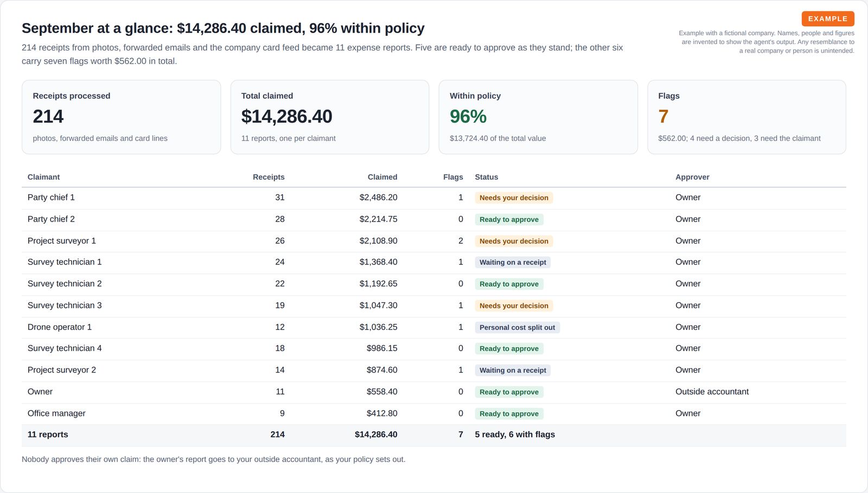Select the Drone operator 1 claimant name
Viewport: 868px width, 493px height.
(60, 327)
